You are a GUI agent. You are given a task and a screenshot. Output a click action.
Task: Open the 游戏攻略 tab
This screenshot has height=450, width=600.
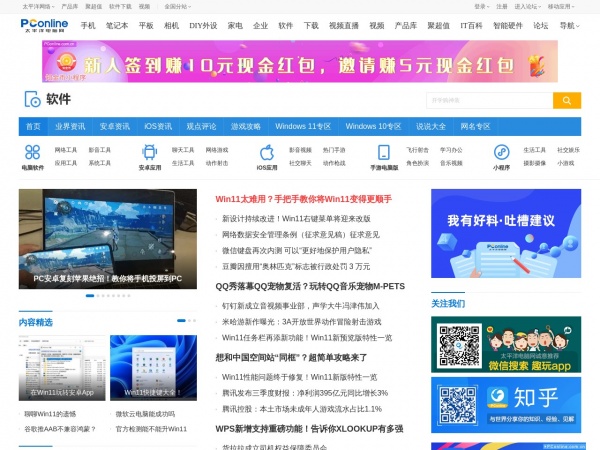pyautogui.click(x=245, y=127)
